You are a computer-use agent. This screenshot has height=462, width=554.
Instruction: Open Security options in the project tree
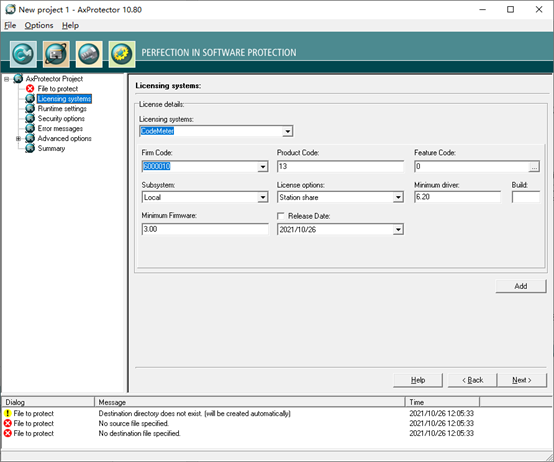coord(61,118)
